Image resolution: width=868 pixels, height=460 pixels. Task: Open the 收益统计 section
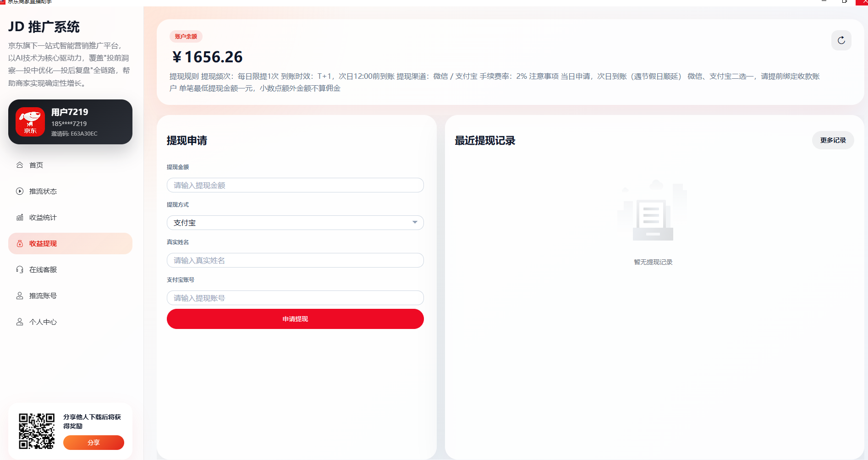[x=70, y=217]
